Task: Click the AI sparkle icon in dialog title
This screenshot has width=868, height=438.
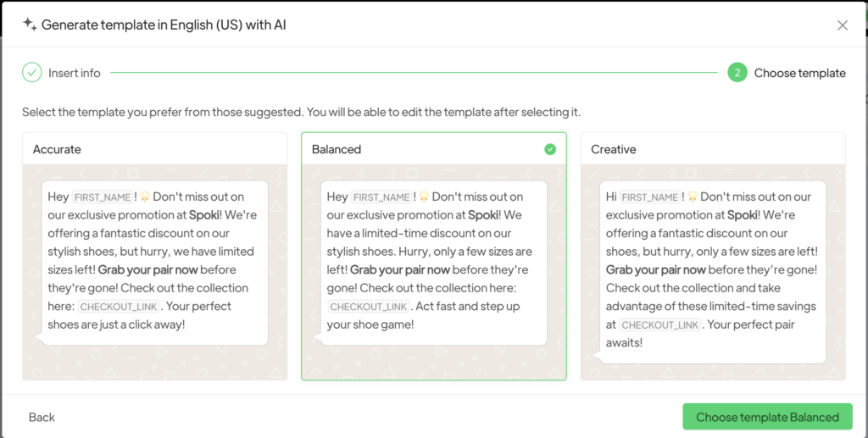Action: [x=30, y=25]
